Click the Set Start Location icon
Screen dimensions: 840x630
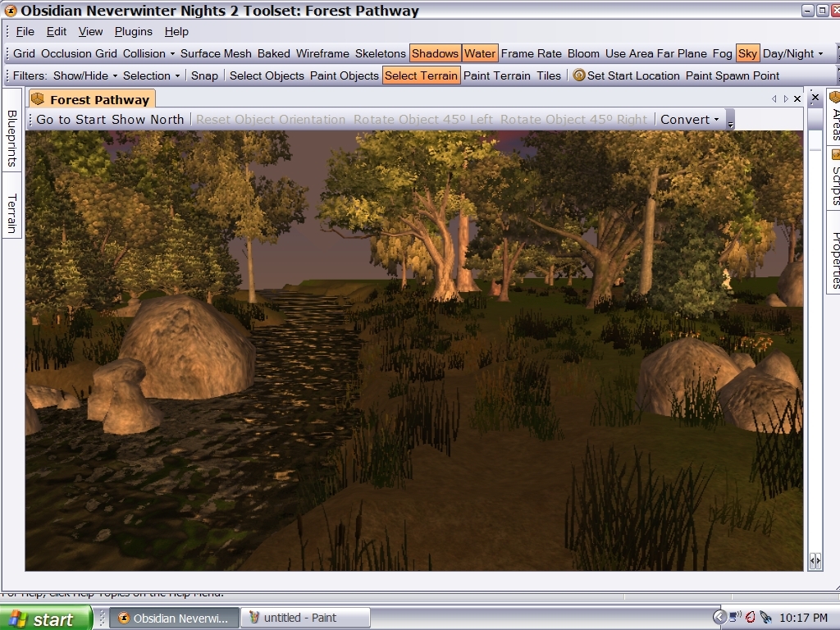(x=579, y=75)
